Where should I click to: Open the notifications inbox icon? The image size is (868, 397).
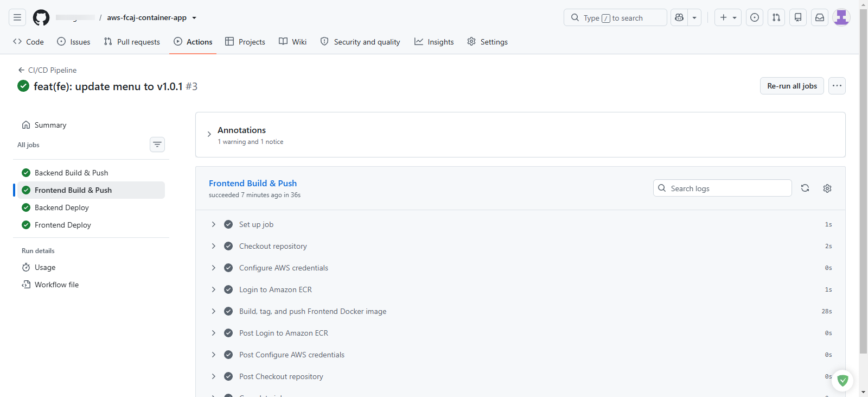[820, 17]
